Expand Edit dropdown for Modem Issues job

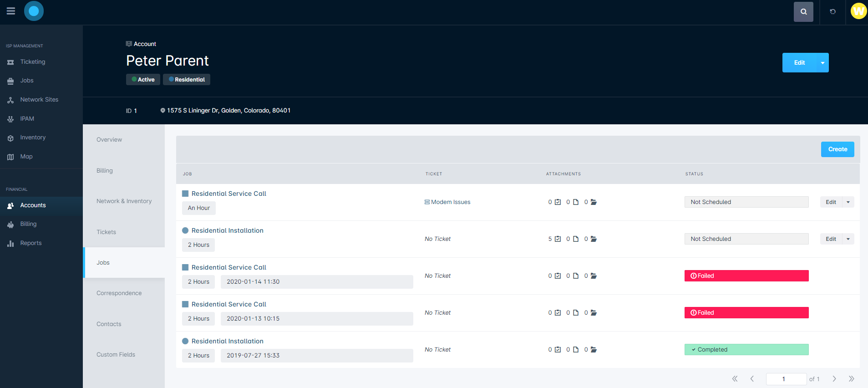(848, 202)
